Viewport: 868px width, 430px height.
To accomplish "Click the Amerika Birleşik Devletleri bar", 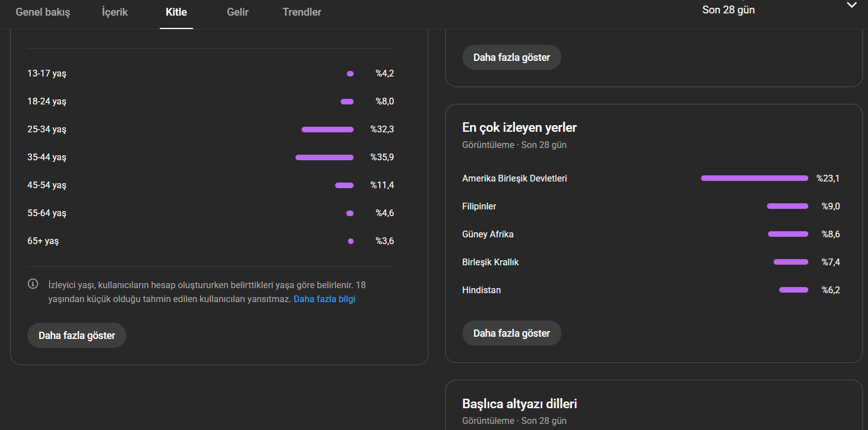I will 754,178.
